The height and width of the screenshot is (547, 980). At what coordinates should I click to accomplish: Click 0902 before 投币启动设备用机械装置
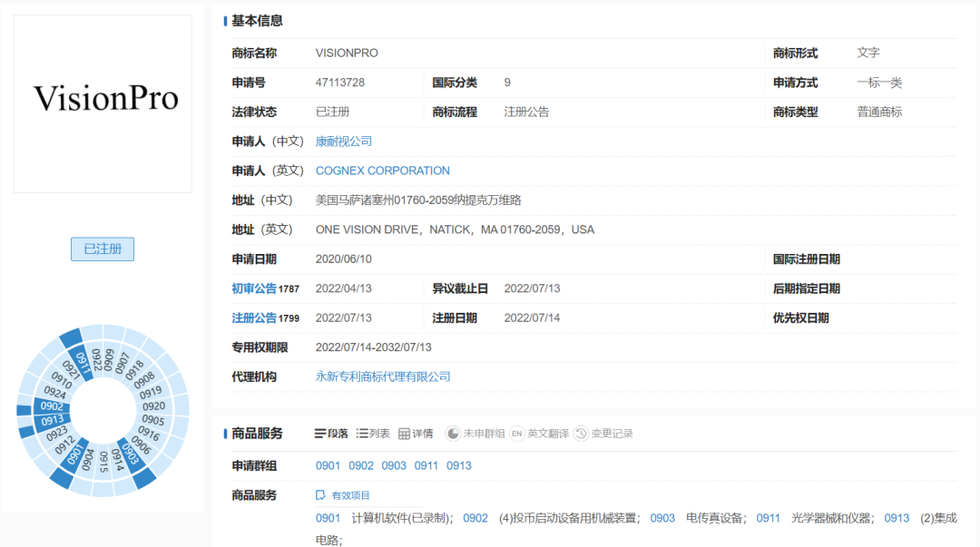(475, 518)
